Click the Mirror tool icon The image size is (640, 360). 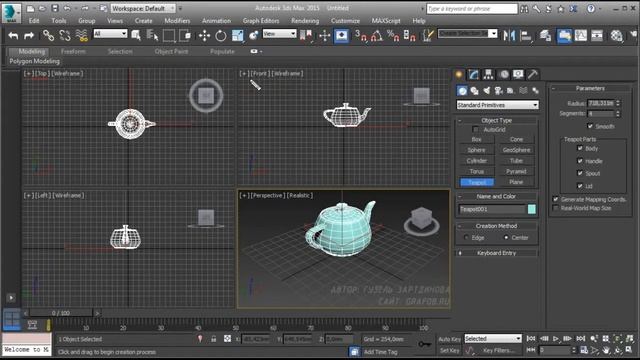509,36
